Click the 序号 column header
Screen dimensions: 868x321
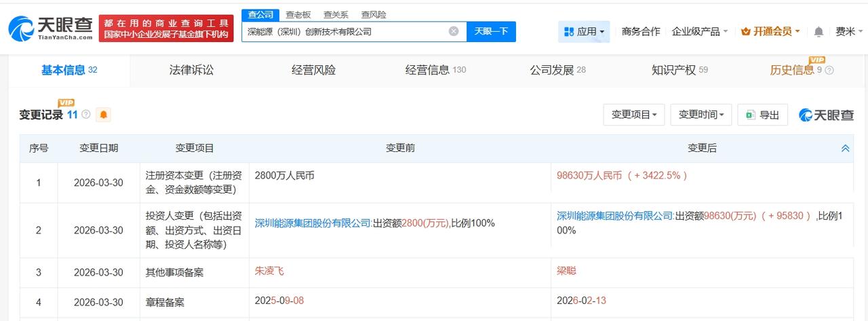[x=39, y=148]
